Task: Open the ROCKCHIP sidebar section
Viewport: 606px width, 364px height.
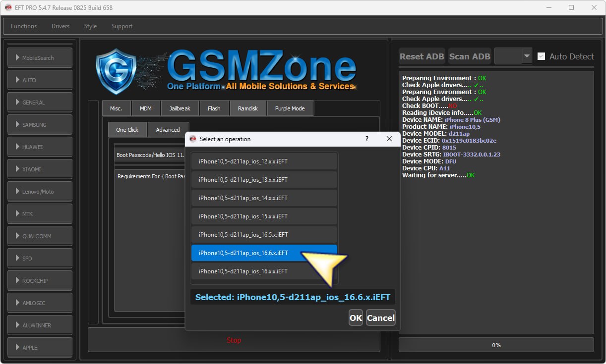Action: coord(40,280)
